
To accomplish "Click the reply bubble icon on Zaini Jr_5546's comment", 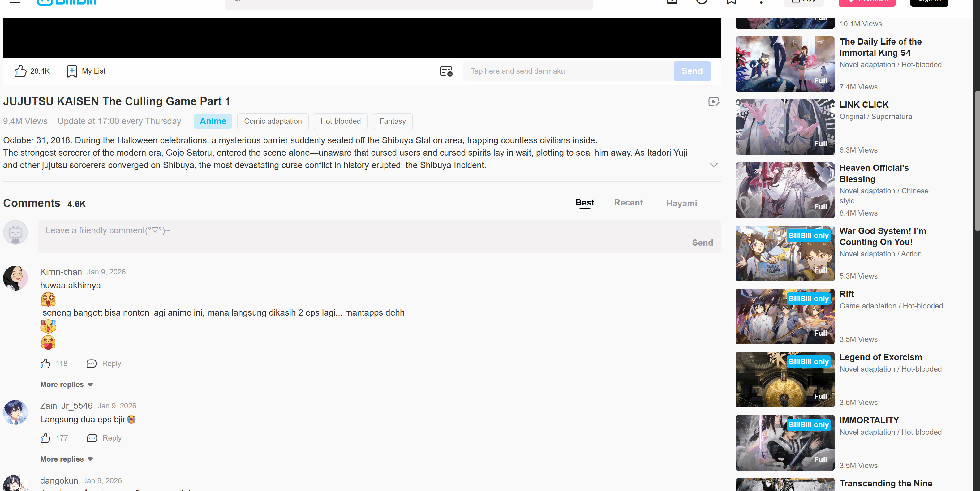I will [x=92, y=438].
